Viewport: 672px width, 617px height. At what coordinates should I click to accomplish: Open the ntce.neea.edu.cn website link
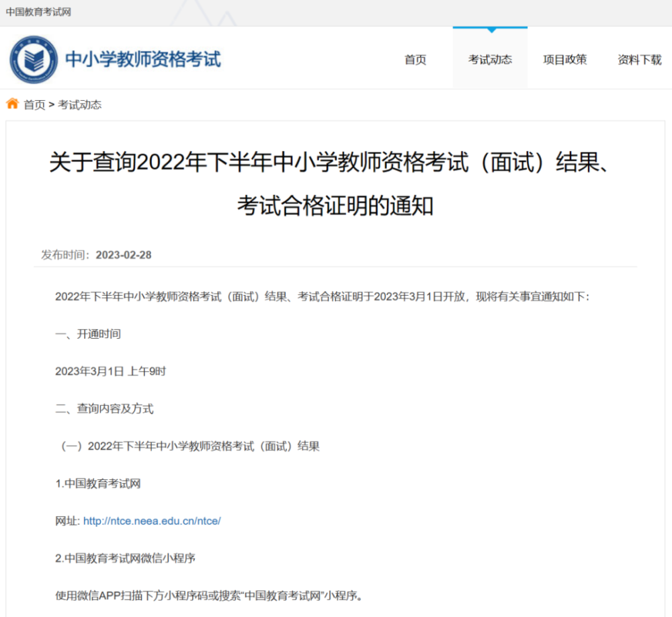(152, 521)
